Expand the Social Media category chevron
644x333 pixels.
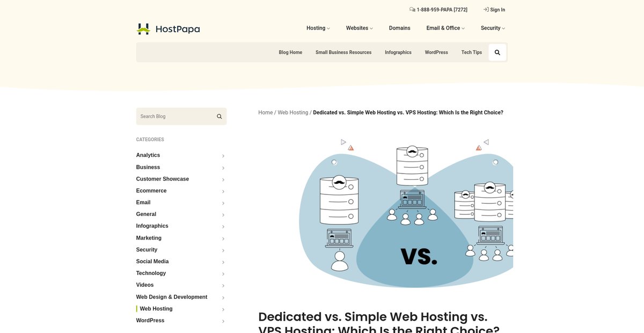(x=223, y=262)
